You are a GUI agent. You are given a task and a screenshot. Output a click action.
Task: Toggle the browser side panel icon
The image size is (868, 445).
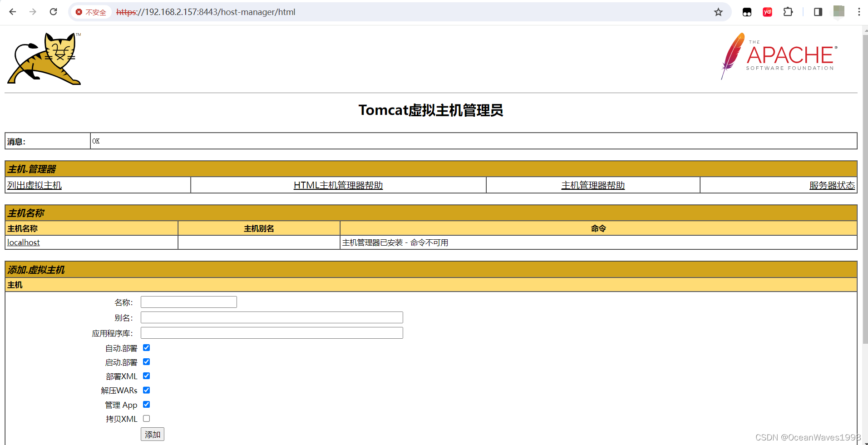[818, 12]
